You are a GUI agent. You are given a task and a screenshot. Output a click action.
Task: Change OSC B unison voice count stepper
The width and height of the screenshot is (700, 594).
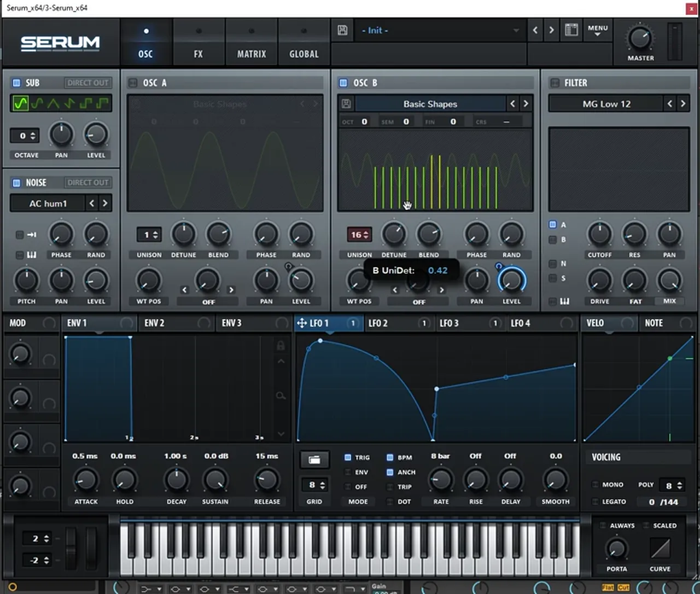[359, 235]
